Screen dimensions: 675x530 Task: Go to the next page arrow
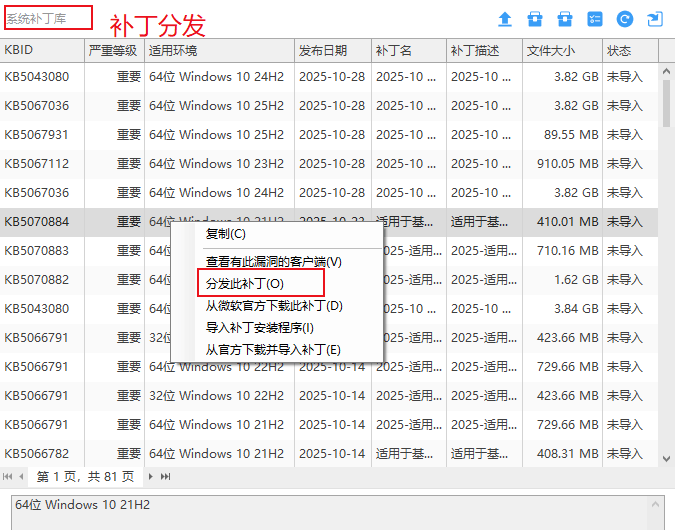[150, 477]
